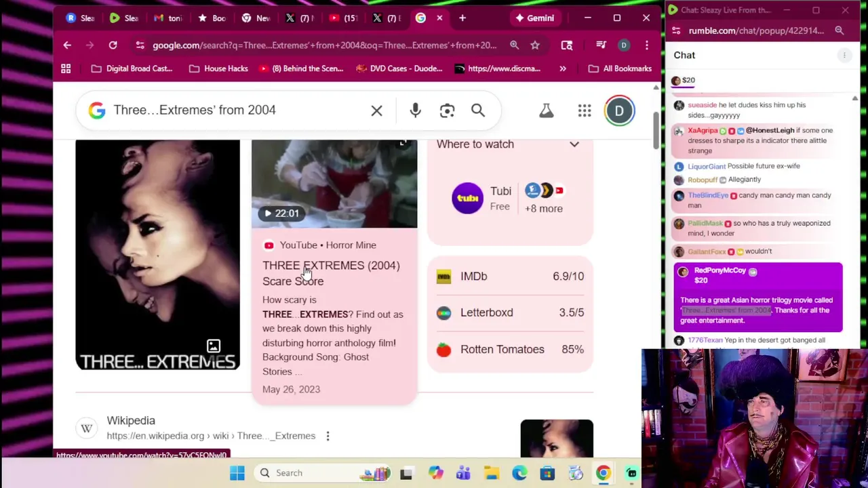Open Microsoft Edge from the taskbar
The width and height of the screenshot is (868, 488).
(x=519, y=473)
